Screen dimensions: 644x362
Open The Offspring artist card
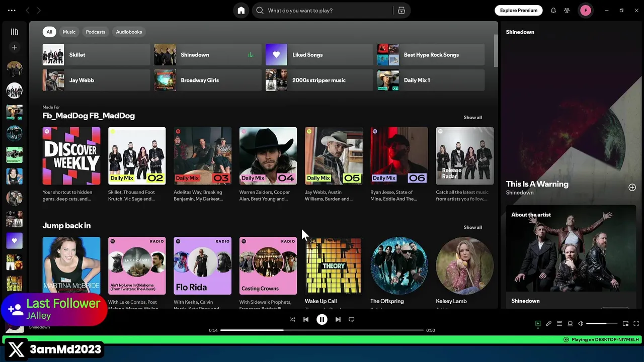point(399,273)
